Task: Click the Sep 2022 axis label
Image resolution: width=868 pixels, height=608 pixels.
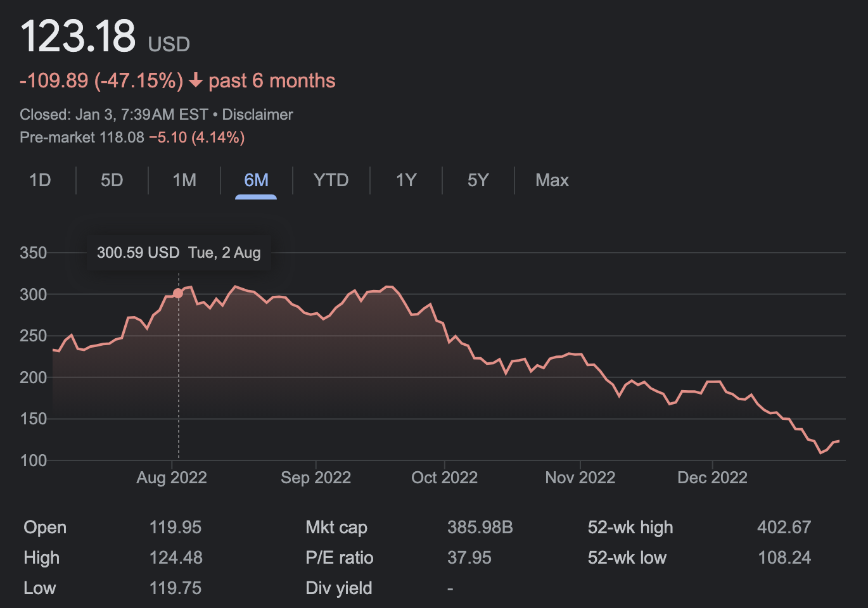Action: click(316, 478)
